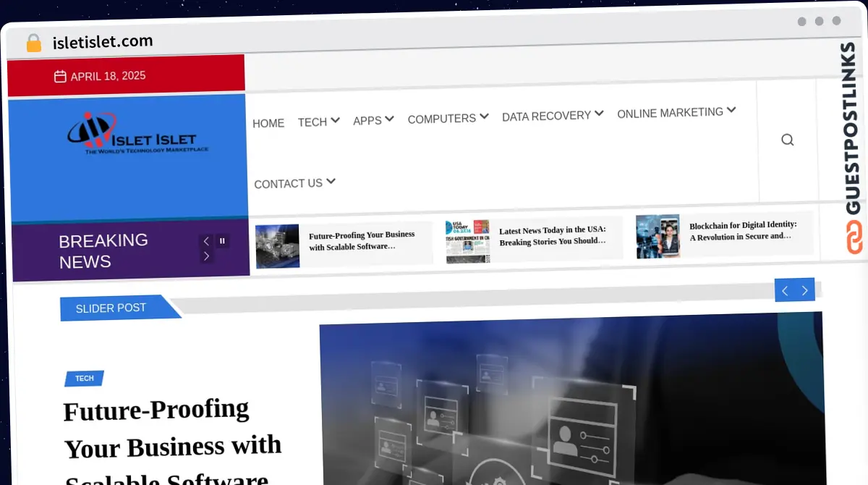Open the Computers dropdown menu

point(448,118)
